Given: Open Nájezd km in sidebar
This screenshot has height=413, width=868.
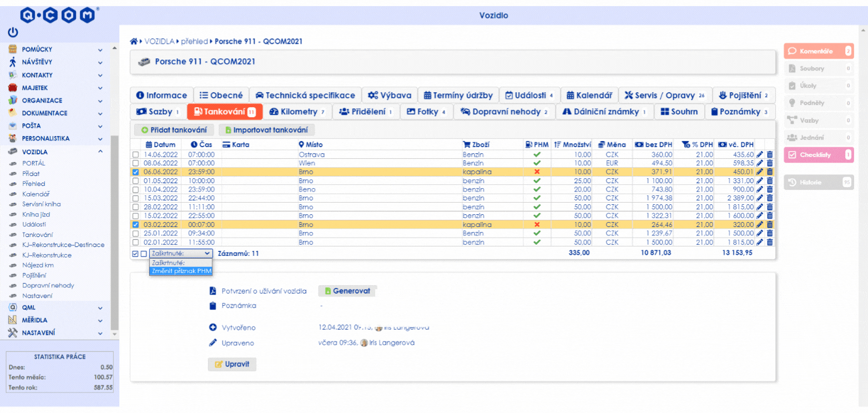Looking at the screenshot, I should (38, 265).
